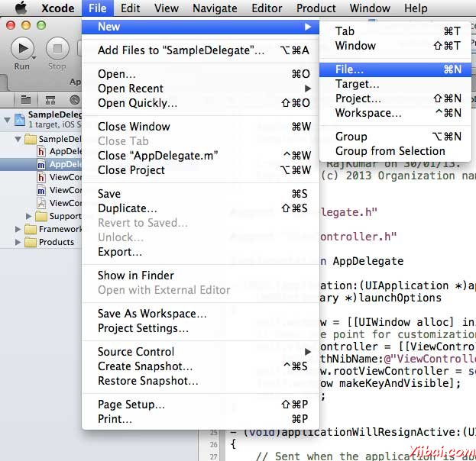Open the Search navigator icon
Screen dimensions: 476x461
[74, 100]
